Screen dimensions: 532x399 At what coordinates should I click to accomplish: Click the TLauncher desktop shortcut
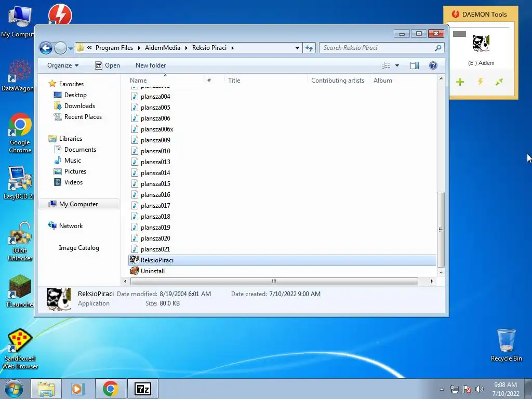coord(20,291)
